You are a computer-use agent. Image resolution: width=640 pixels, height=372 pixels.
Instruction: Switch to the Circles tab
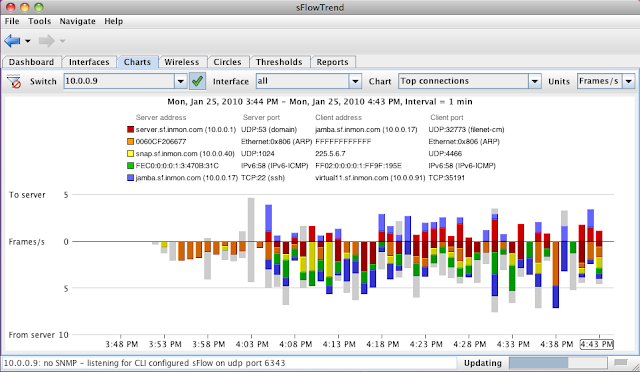[227, 62]
